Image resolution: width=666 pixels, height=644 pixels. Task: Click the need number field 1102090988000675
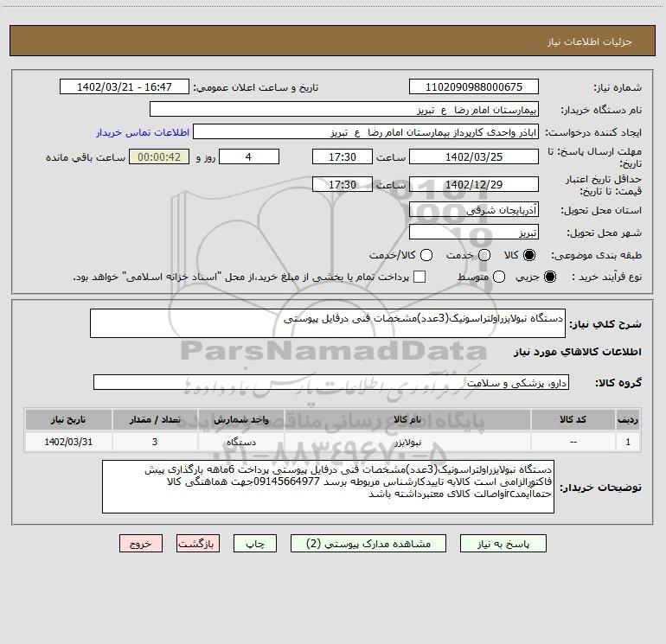tap(474, 86)
